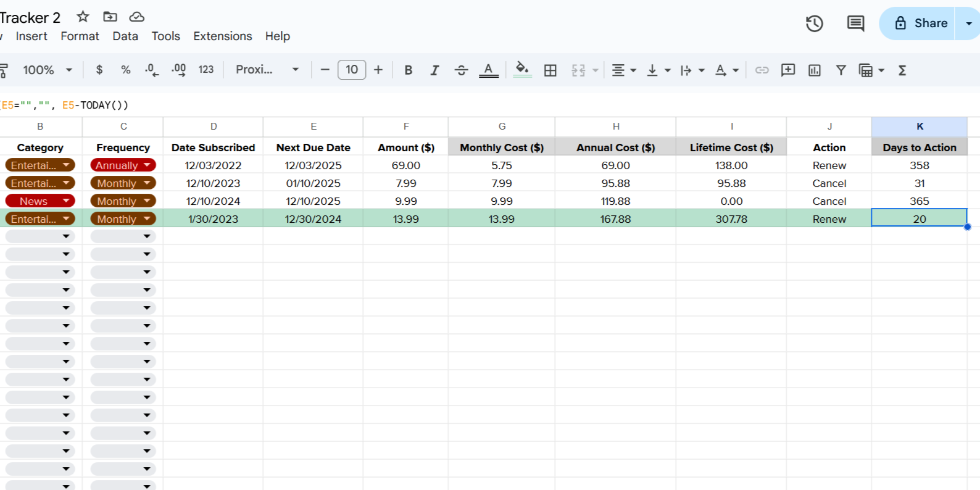Click the Share button

(x=917, y=23)
